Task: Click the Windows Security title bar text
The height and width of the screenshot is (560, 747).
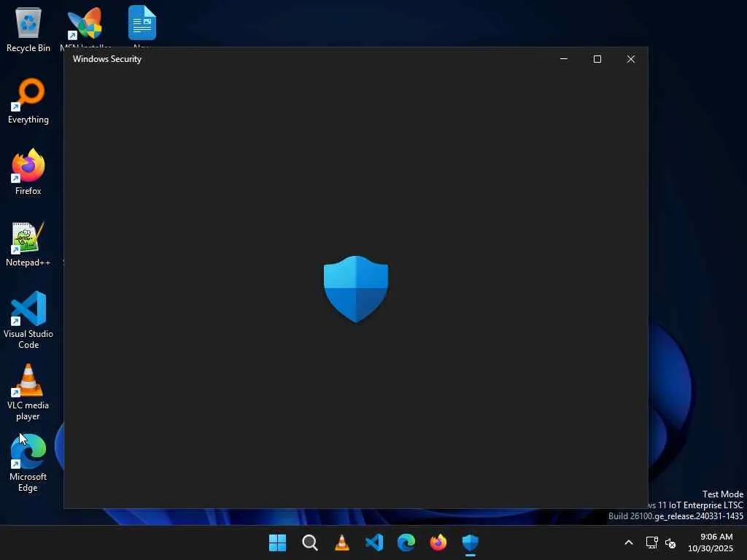Action: coord(107,59)
